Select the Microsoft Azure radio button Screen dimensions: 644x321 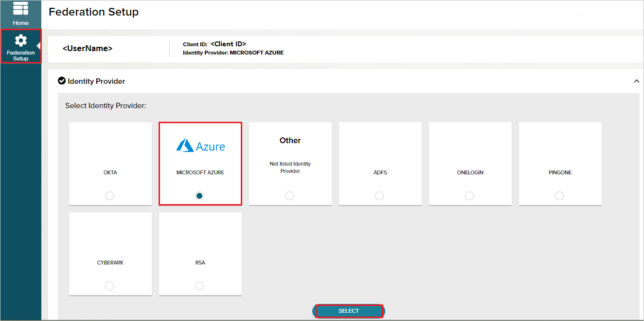[199, 196]
